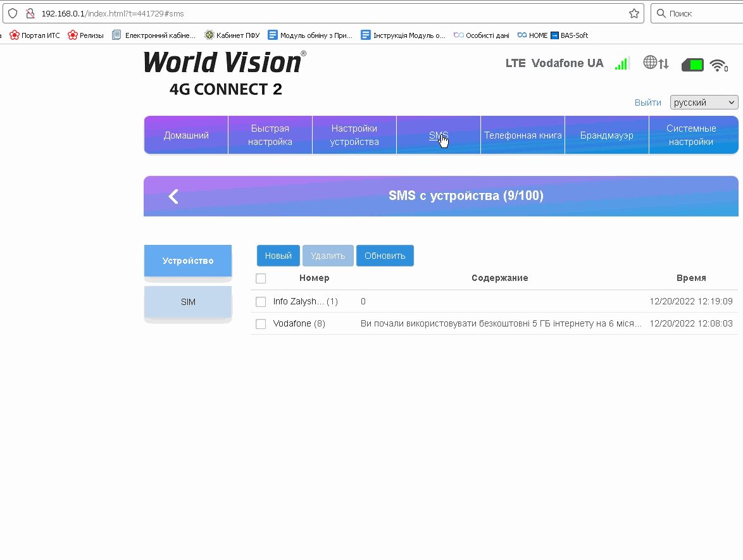The width and height of the screenshot is (743, 560).
Task: Click the shield tracking protection icon
Action: coord(13,13)
